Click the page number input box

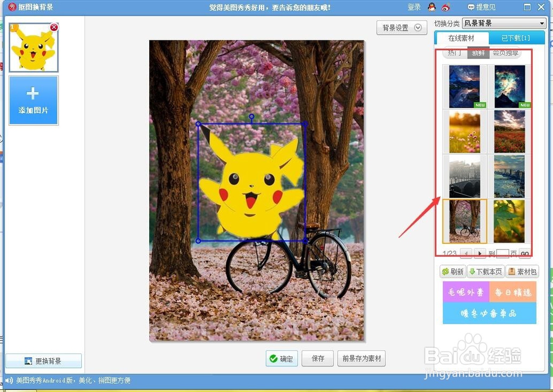coord(503,253)
